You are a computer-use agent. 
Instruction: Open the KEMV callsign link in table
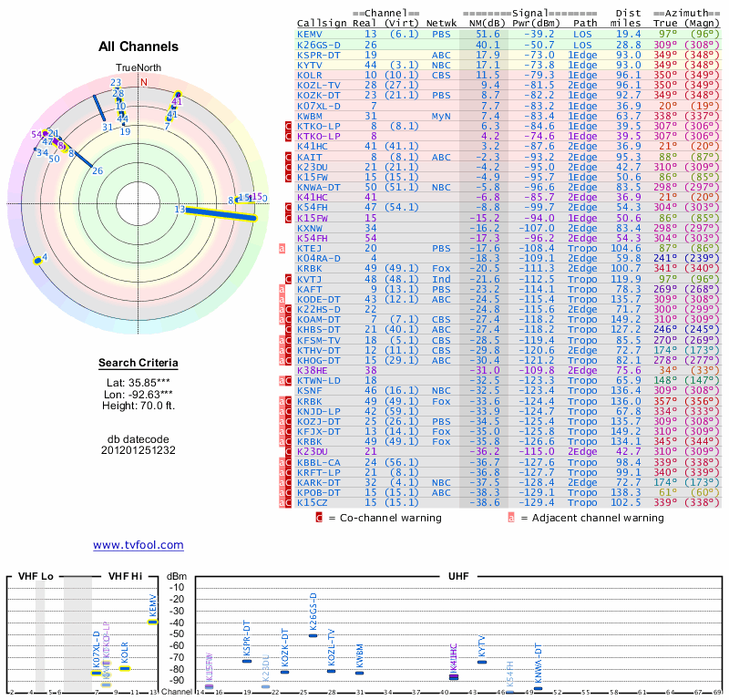[x=310, y=34]
